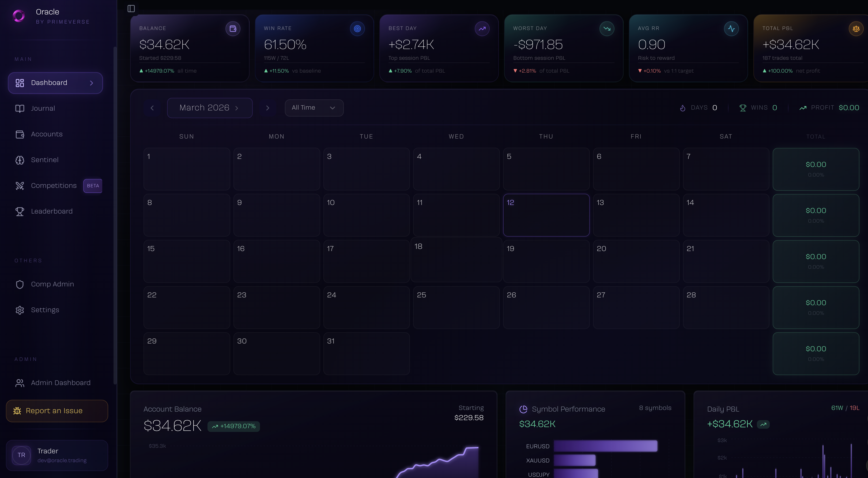This screenshot has width=868, height=478.
Task: Open the All Time filter dropdown
Action: tap(314, 108)
